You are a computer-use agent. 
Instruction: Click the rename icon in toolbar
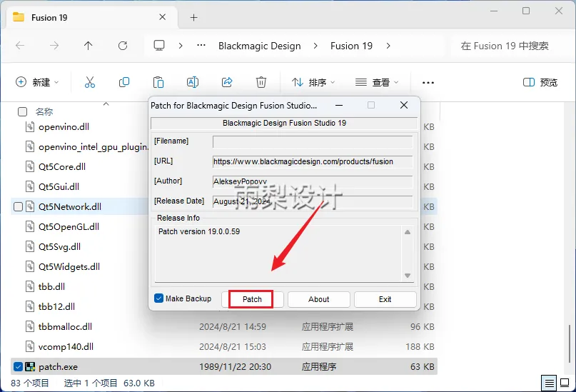click(193, 82)
